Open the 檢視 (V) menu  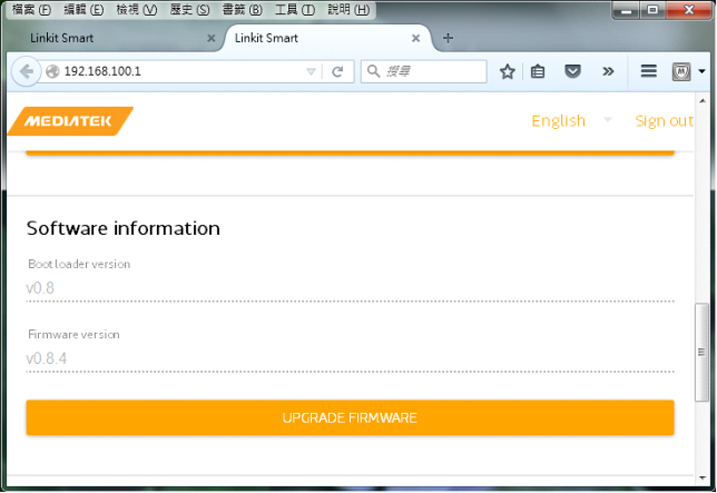pos(137,10)
